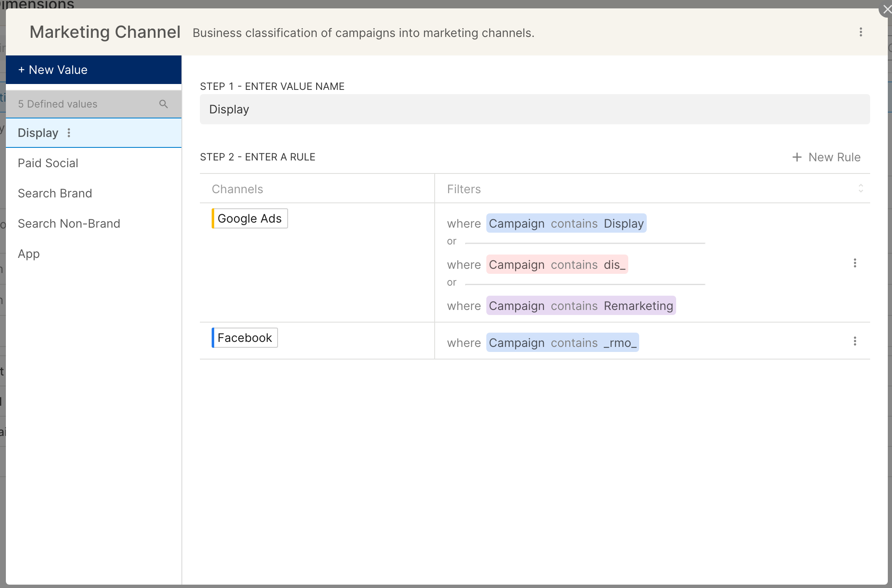Click the 5 Defined values search field
Viewport: 892px width, 588px height.
pyautogui.click(x=94, y=104)
